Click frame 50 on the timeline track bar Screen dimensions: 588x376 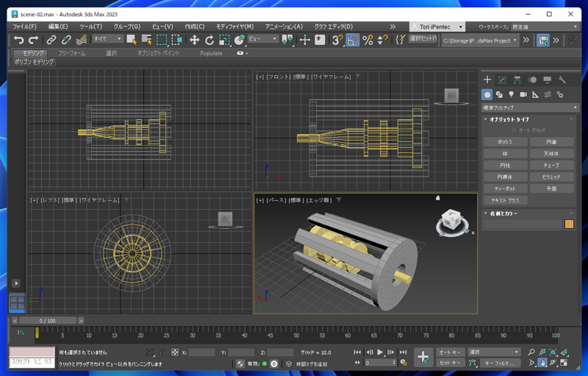(296, 335)
